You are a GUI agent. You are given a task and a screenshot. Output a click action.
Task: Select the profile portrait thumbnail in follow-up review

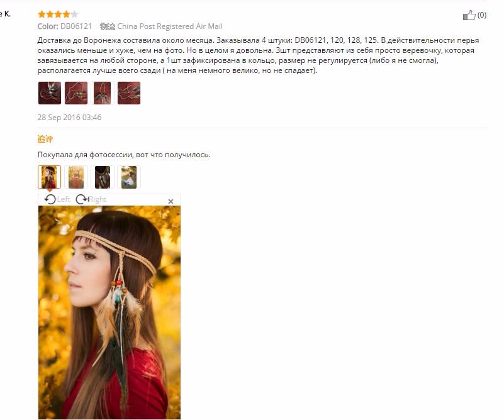pyautogui.click(x=50, y=177)
